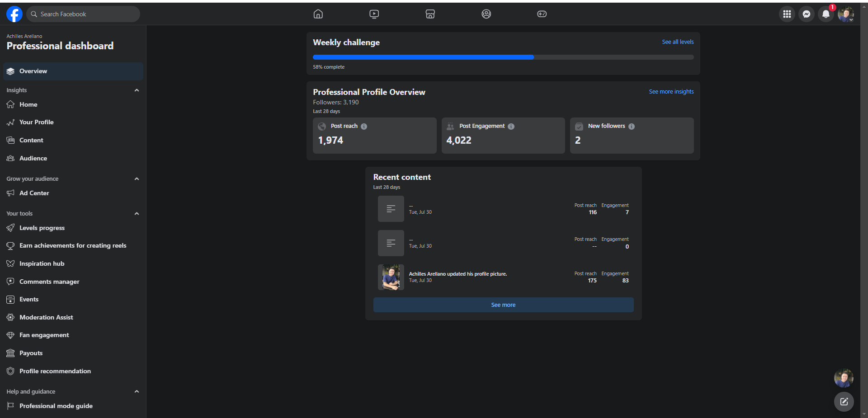Click the info icon beside New followers
The height and width of the screenshot is (418, 868).
(632, 127)
